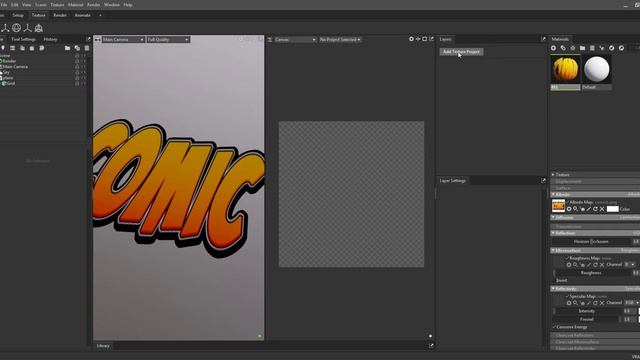Adjust the Intensity slider
Screen dimensions: 640x360
pos(587,311)
